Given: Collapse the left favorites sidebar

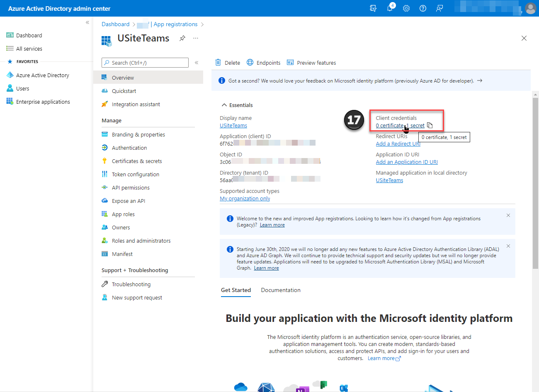Looking at the screenshot, I should tap(87, 22).
